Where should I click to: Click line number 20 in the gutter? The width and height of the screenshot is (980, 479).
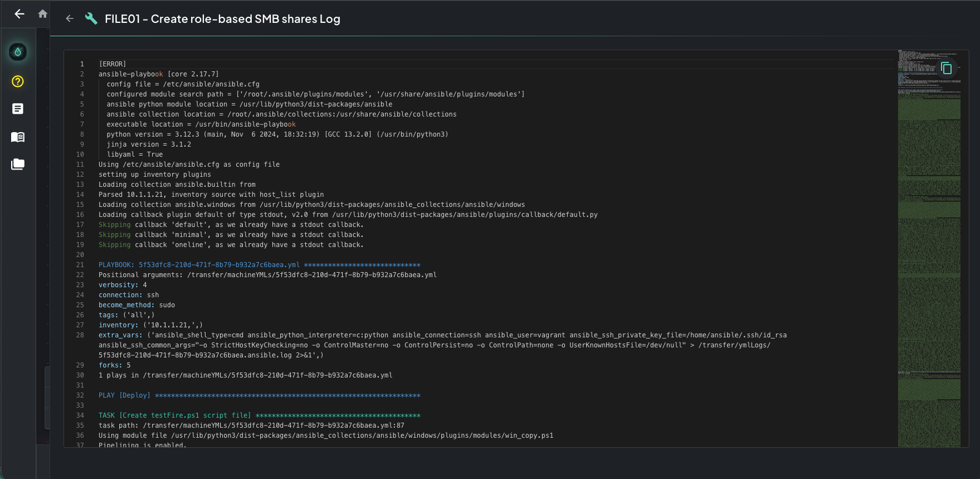(80, 255)
